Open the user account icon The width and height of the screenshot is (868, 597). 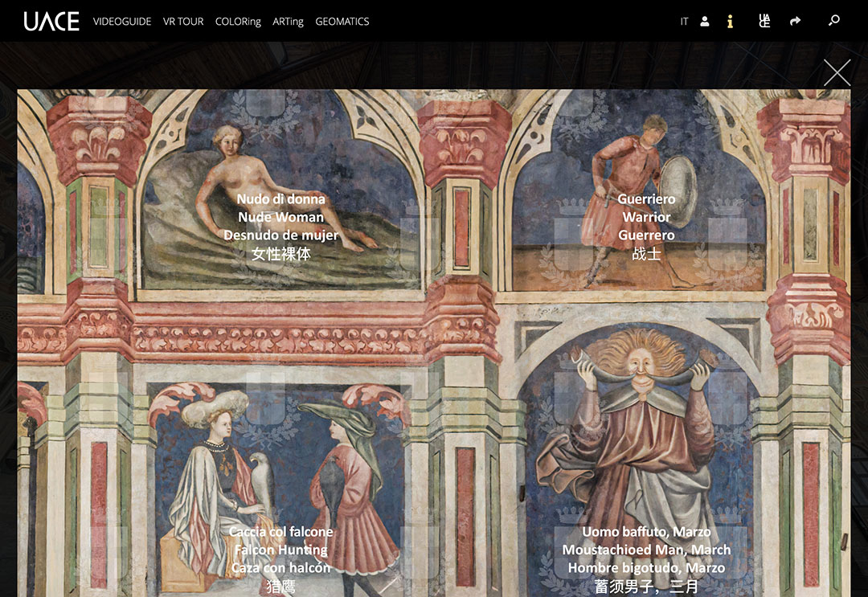[705, 22]
